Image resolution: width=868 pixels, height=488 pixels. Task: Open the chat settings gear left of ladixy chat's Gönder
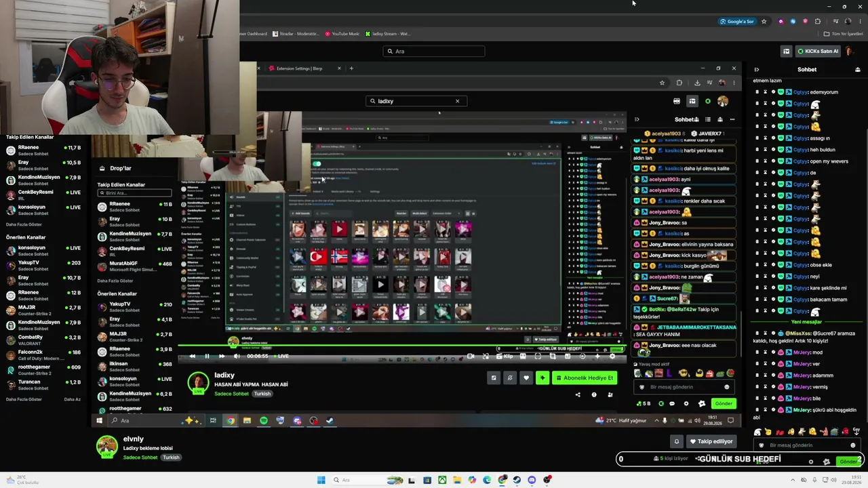686,403
